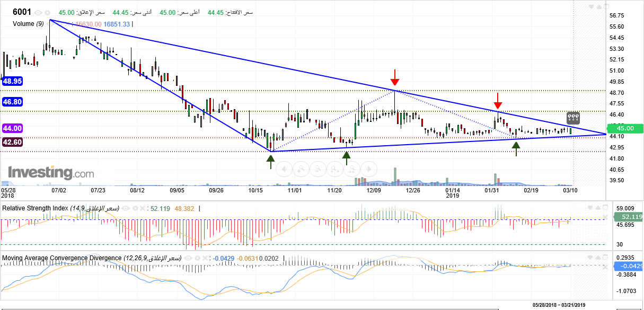Screen dimensions: 644x310
Task: Open settings gear for the 6001 series
Action: pos(48,12)
